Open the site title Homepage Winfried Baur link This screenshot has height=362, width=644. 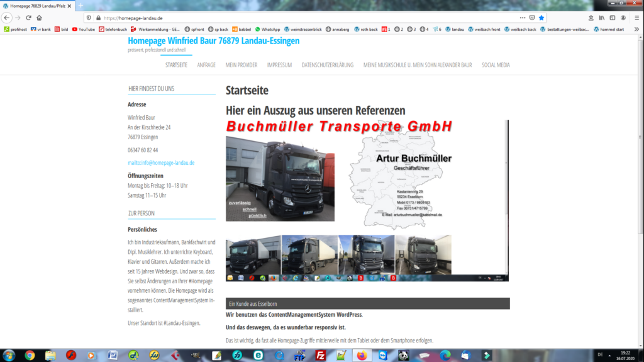pos(214,40)
